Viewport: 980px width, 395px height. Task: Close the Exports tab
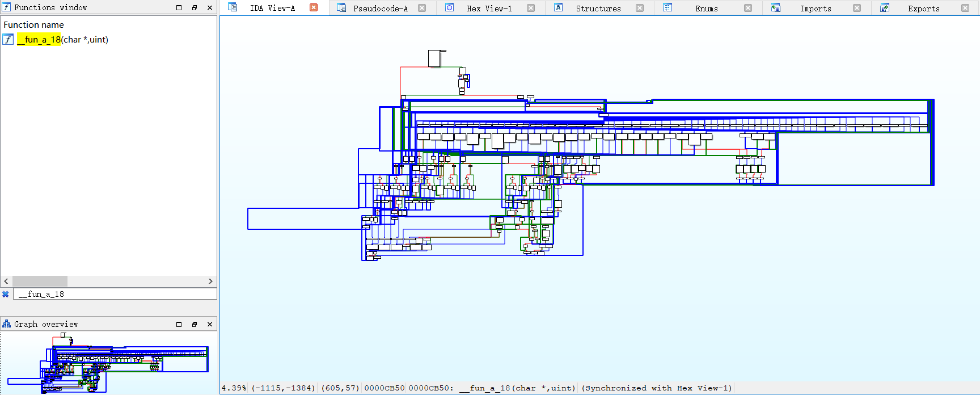tap(965, 8)
